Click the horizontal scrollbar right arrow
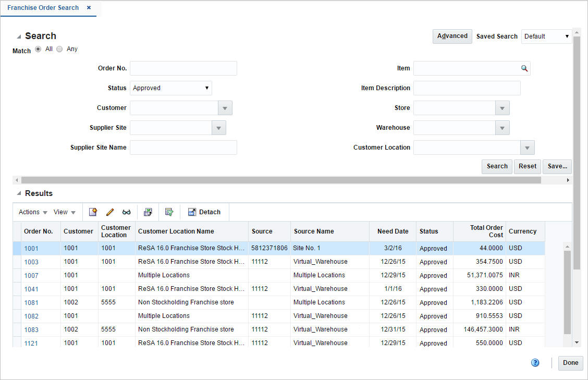 [x=568, y=180]
